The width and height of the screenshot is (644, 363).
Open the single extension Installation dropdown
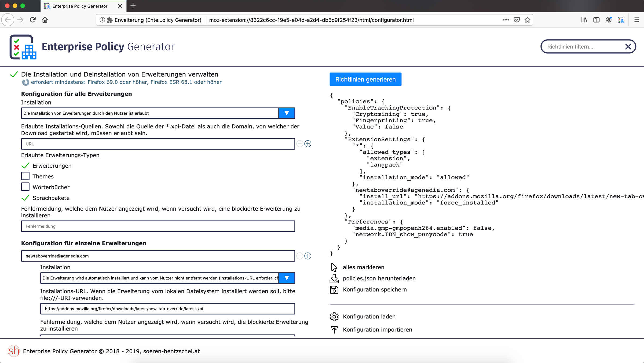pyautogui.click(x=287, y=278)
